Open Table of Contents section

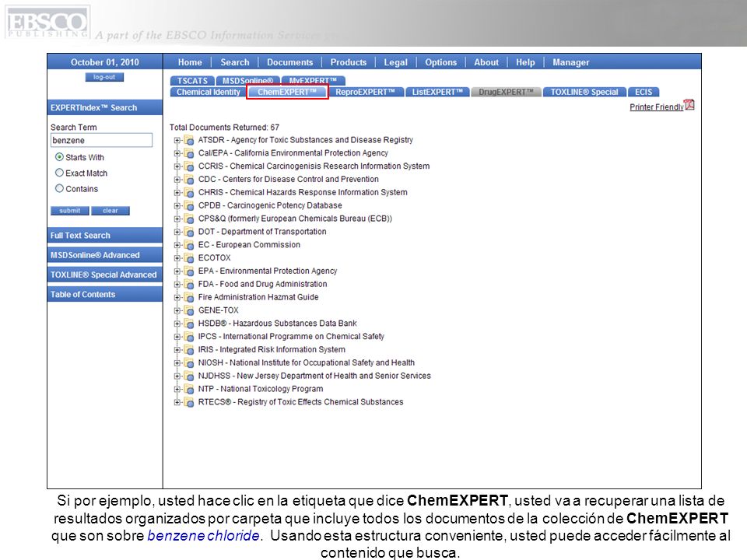105,294
